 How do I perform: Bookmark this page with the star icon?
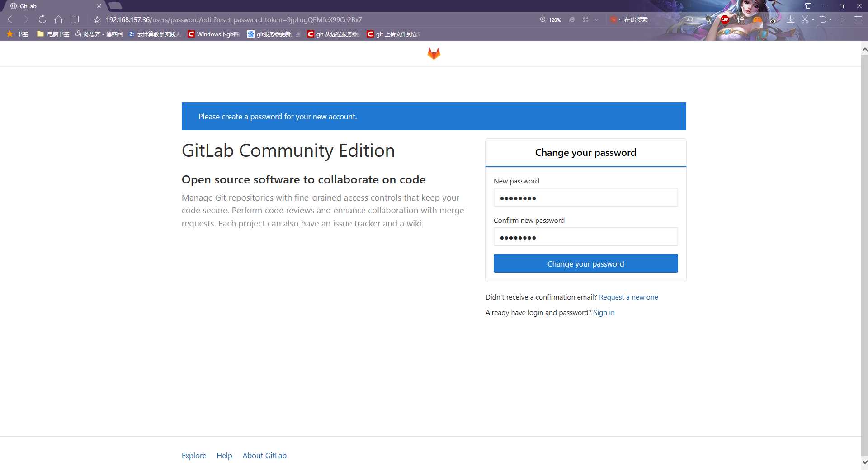coord(97,19)
